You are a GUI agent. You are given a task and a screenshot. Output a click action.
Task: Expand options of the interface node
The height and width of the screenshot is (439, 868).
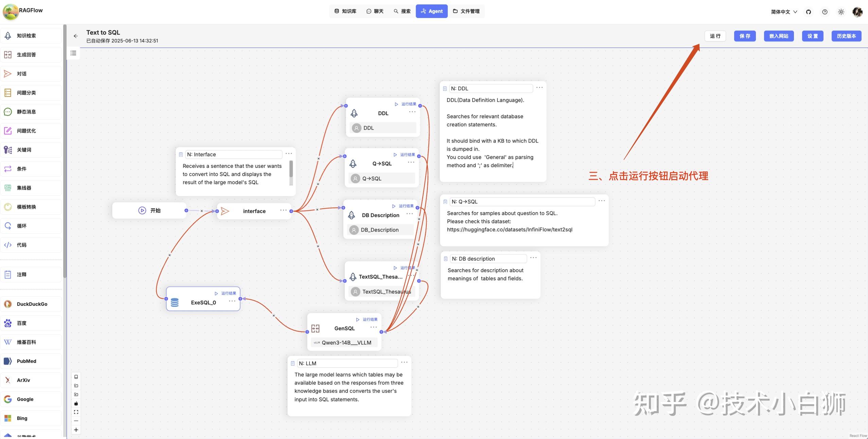[283, 210]
